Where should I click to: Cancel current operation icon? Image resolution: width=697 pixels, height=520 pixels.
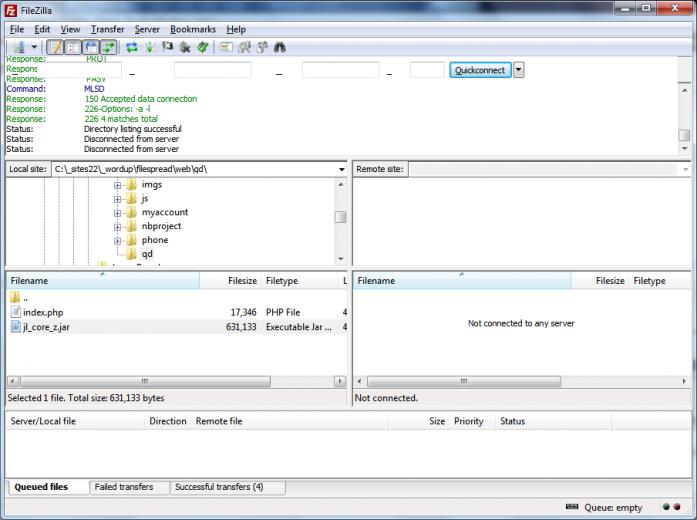pos(167,47)
